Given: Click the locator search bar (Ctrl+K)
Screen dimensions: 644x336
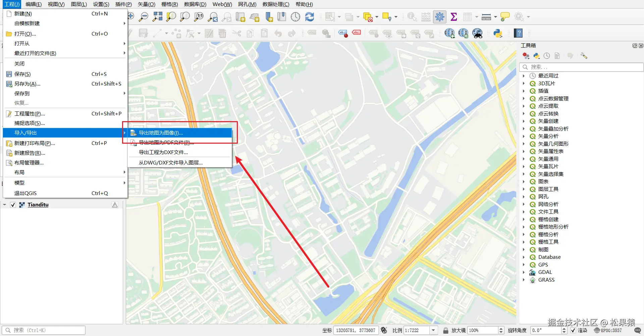Looking at the screenshot, I should click(x=44, y=330).
